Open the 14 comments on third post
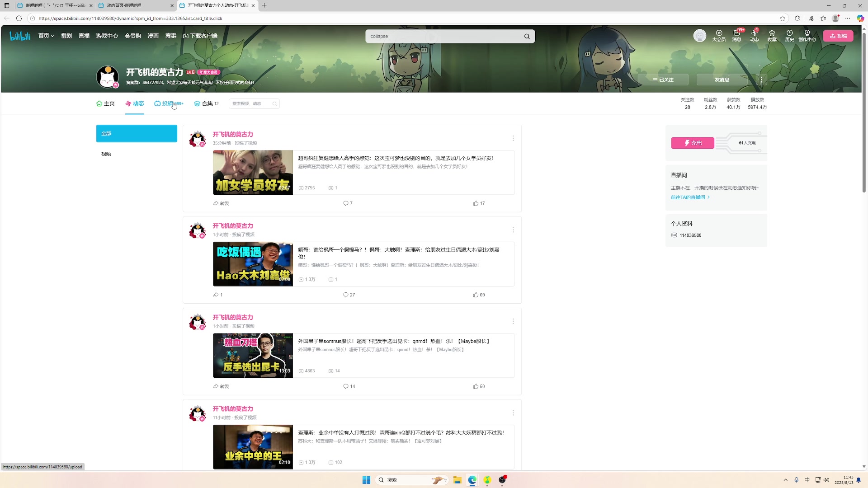 [346, 386]
